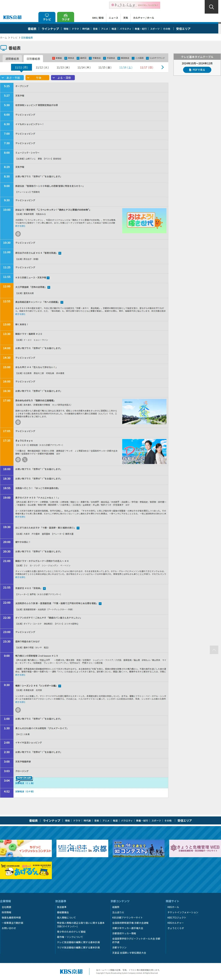
Task: Switch to 日別番組表 tab
Action: click(x=33, y=59)
